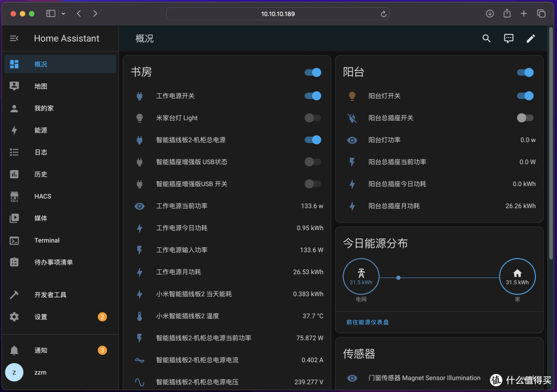The height and width of the screenshot is (392, 557).
Task: Click thermometer icon beside 小米智能插线板2 温度
Action: point(140,316)
